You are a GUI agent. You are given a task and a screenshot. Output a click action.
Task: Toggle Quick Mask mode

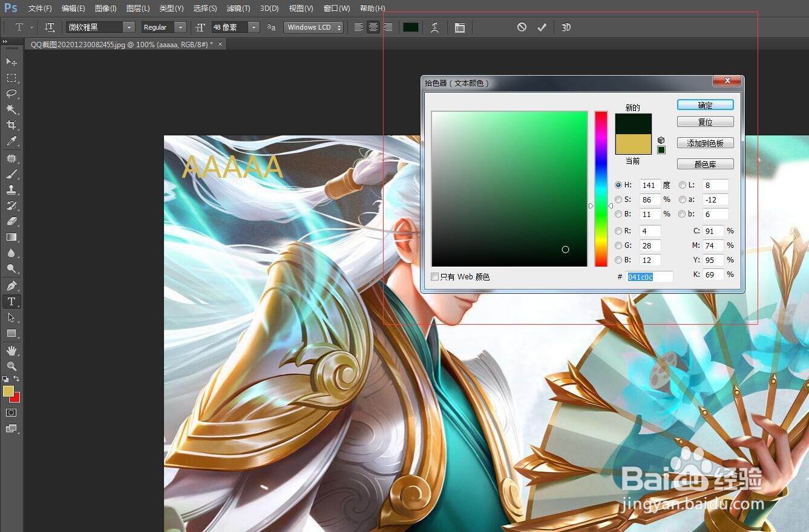point(11,412)
